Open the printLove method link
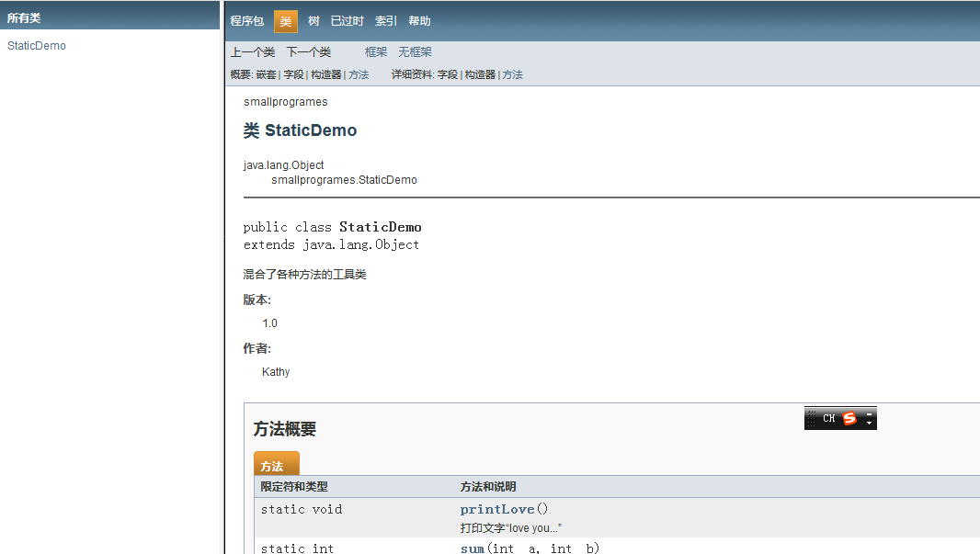The height and width of the screenshot is (554, 980). 497,510
